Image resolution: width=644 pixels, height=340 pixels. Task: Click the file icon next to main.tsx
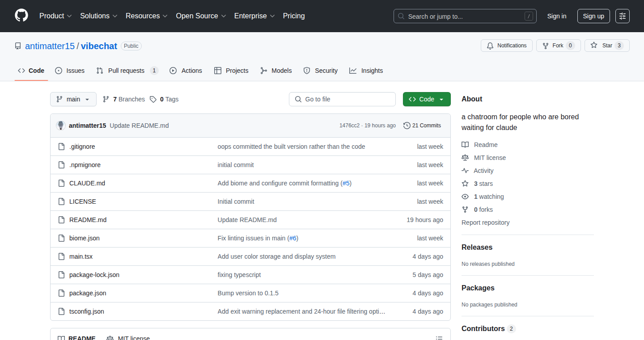click(61, 256)
